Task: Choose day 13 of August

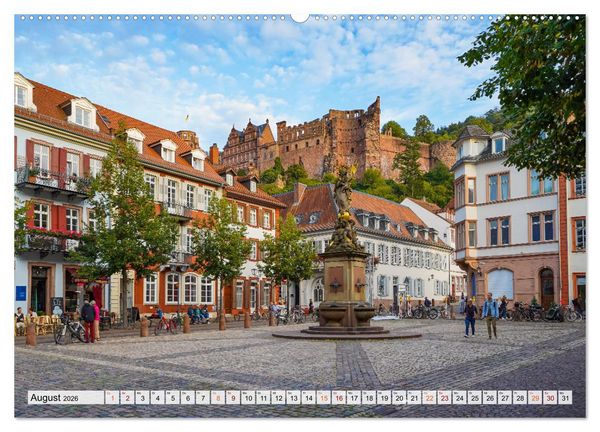Action: tap(293, 398)
